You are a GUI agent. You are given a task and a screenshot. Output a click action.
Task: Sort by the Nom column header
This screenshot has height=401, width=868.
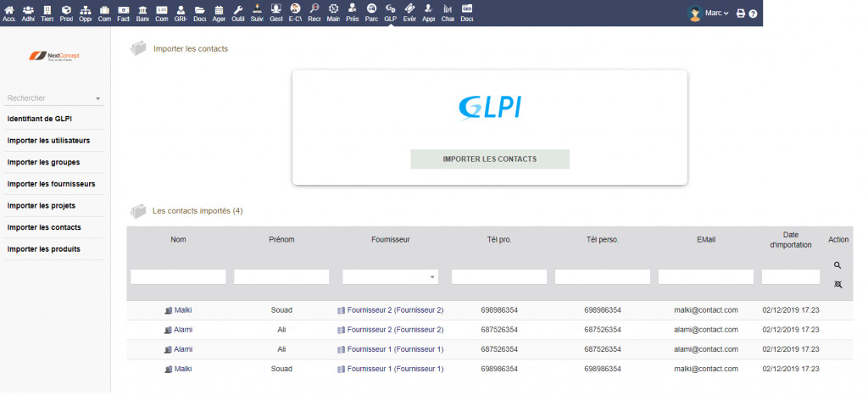pos(178,240)
